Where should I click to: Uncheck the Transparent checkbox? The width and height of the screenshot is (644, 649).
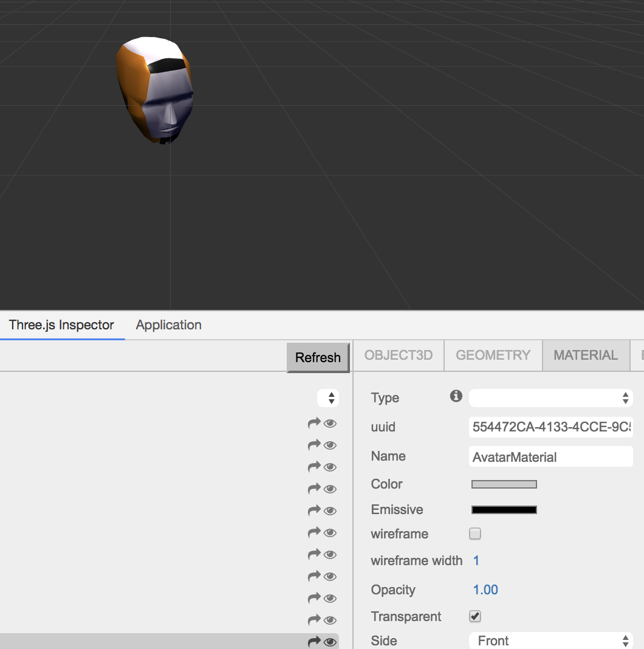tap(474, 616)
